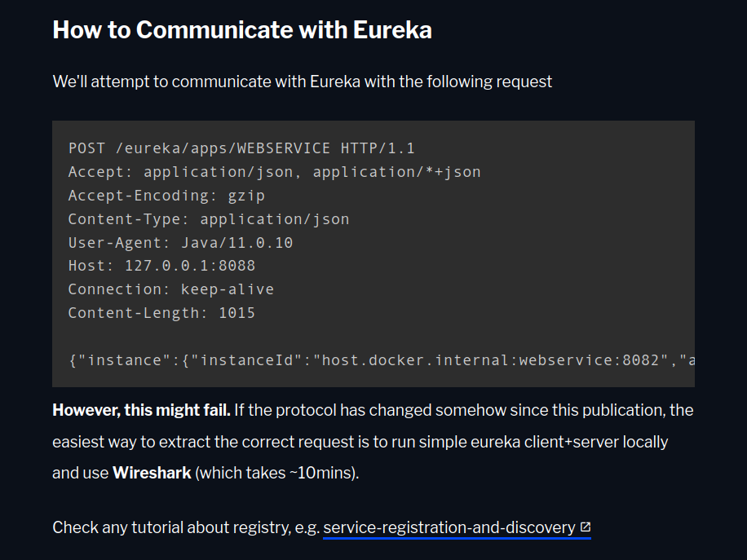Image resolution: width=747 pixels, height=560 pixels.
Task: Click the Connection: keep-alive line
Action: 171,289
